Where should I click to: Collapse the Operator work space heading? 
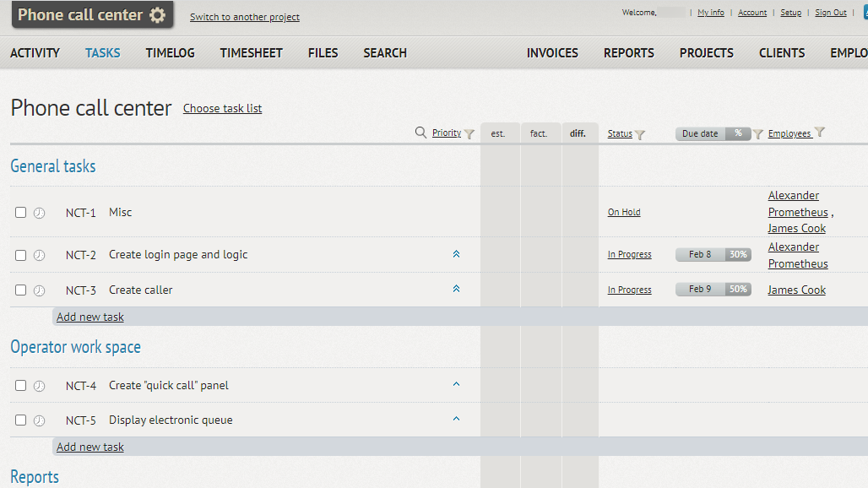pos(76,347)
